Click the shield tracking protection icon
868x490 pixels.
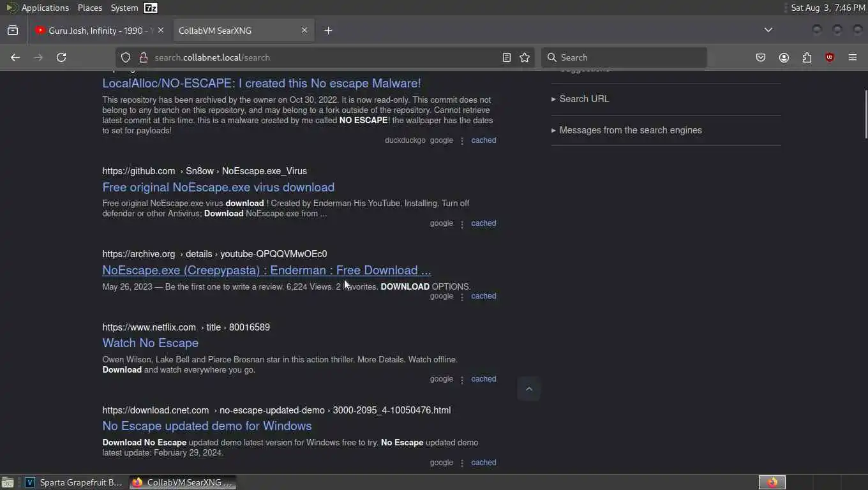click(126, 57)
